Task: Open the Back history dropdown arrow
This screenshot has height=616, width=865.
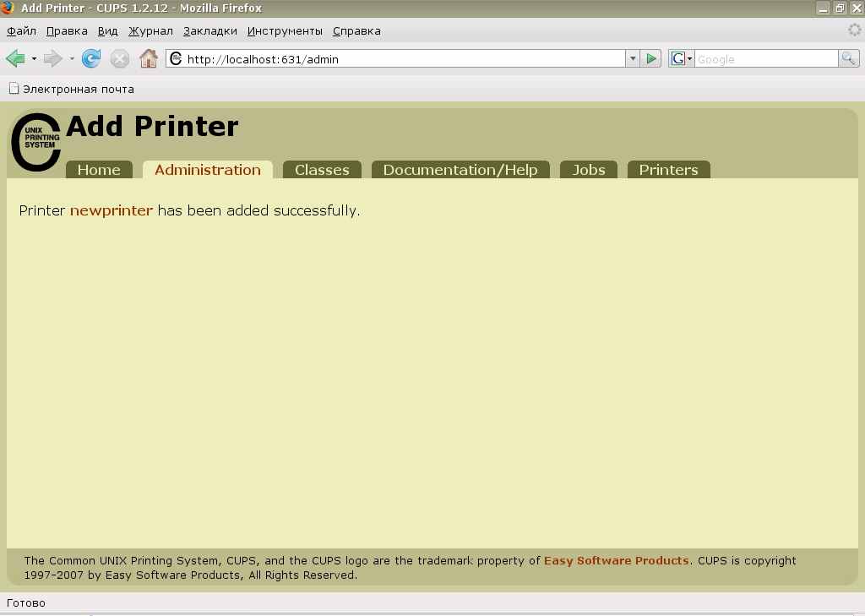Action: (34, 58)
